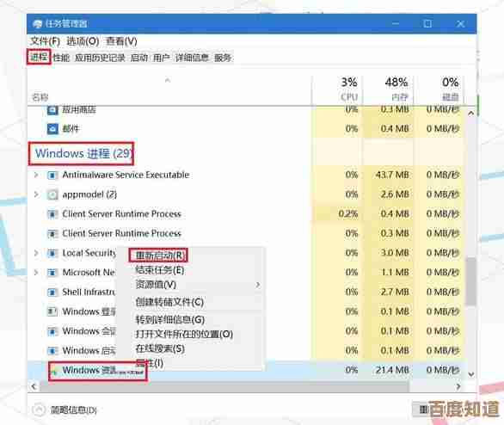Click the 邮件 mail app icon
The image size is (504, 425).
52,129
